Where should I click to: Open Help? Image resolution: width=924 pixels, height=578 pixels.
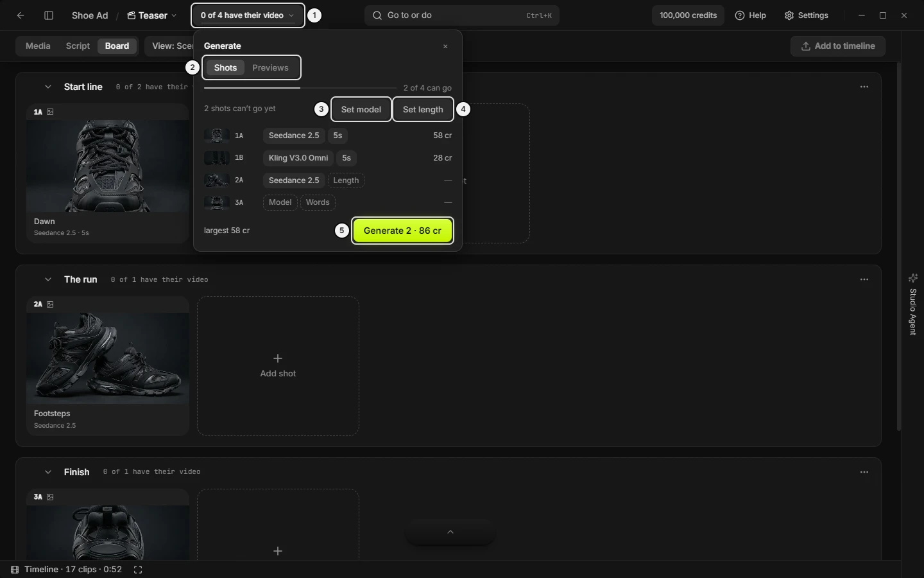tap(751, 15)
